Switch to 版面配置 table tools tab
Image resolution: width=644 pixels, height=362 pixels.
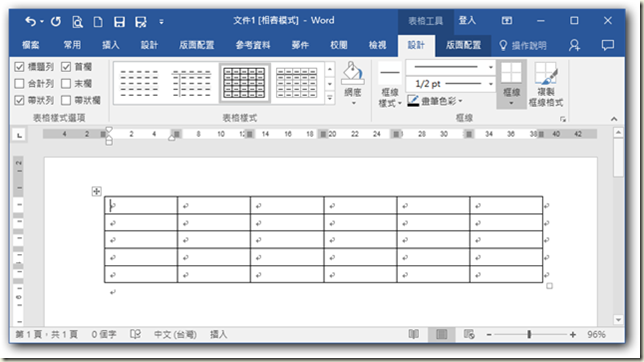[x=463, y=45]
